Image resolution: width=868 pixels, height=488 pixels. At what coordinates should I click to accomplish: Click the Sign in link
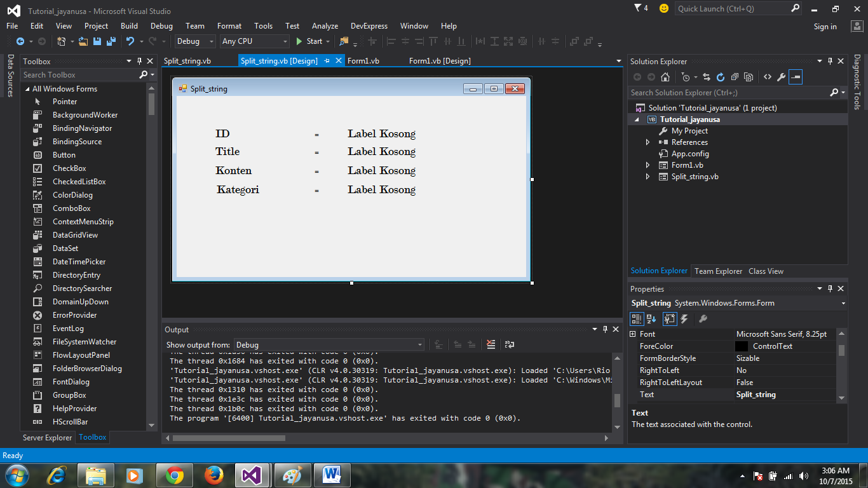(825, 26)
